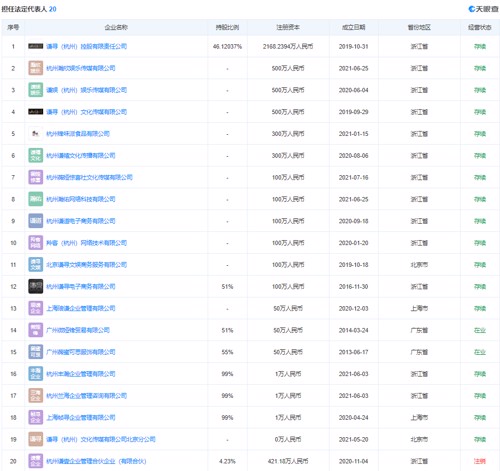Click the purple company logo in row 7
The width and height of the screenshot is (500, 471).
coord(35,177)
